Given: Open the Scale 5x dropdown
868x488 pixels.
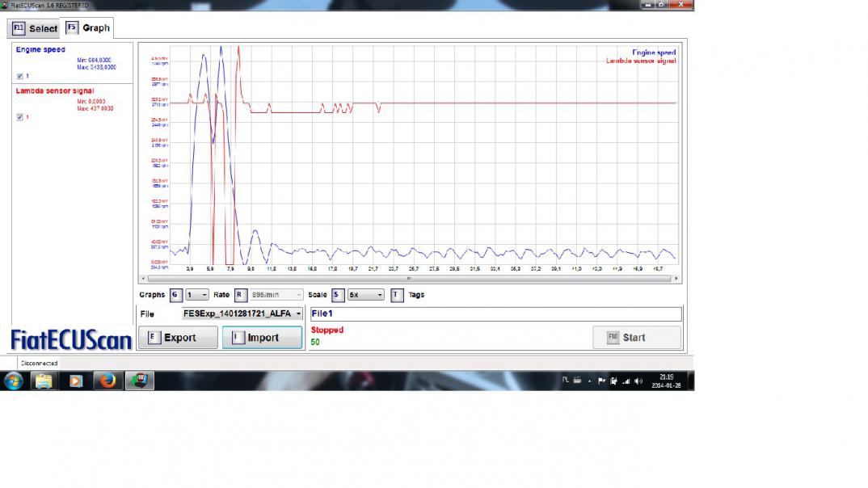Looking at the screenshot, I should [x=365, y=295].
